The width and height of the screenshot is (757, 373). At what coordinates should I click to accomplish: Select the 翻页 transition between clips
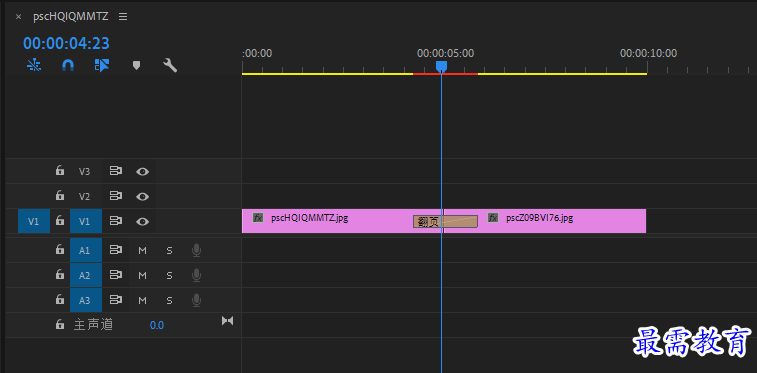pos(445,221)
